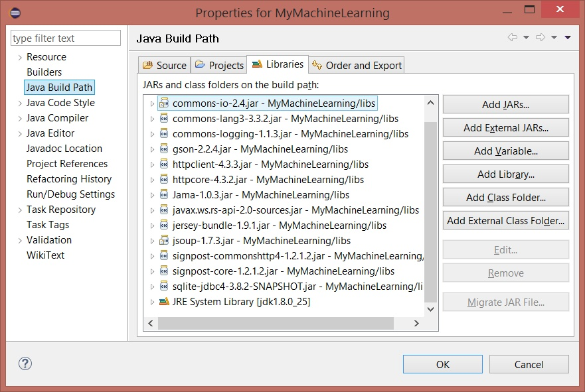Expand the commons-io-2.4.jar entry
Screen dimensions: 585x392
(x=152, y=103)
